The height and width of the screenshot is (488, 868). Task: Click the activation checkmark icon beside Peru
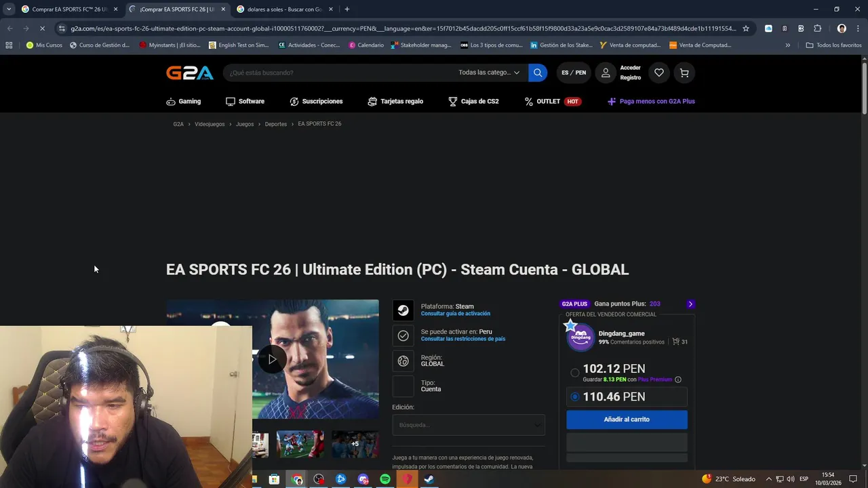click(403, 335)
